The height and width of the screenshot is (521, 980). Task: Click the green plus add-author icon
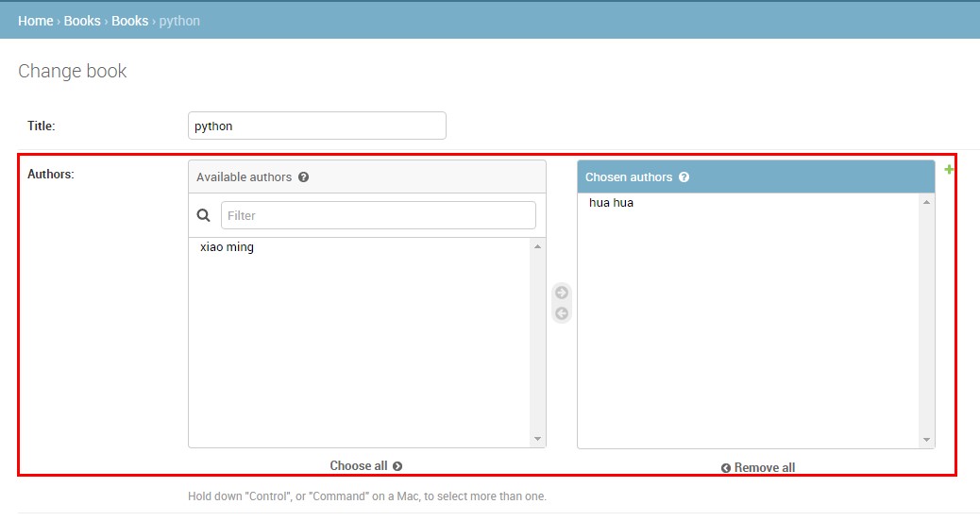click(x=949, y=169)
